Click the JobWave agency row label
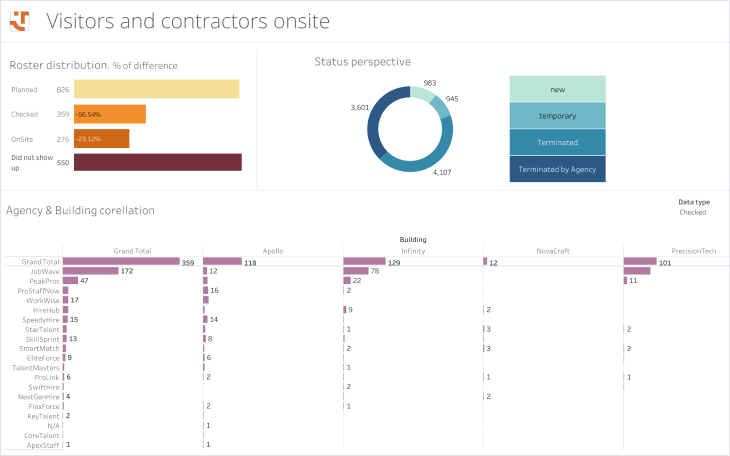 (45, 271)
